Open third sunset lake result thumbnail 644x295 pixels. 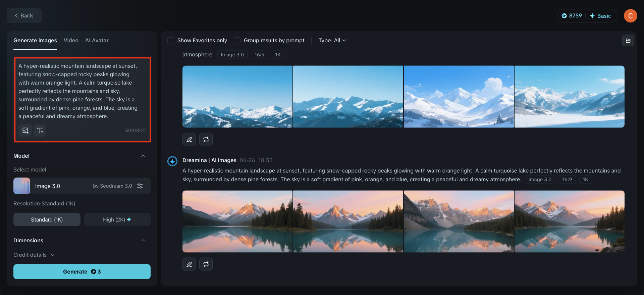[459, 222]
